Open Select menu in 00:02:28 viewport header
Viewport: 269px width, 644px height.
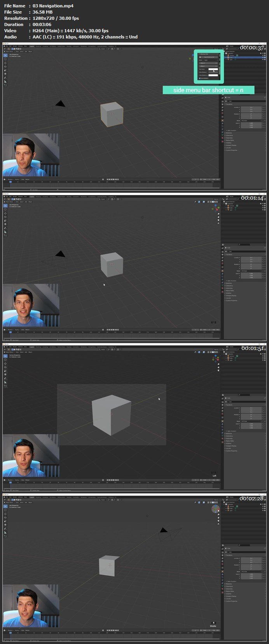click(x=21, y=502)
